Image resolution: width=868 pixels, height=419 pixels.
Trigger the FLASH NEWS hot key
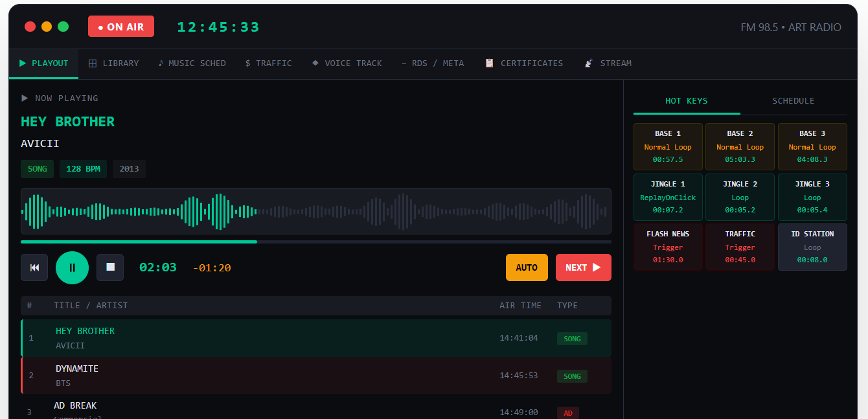pos(668,246)
